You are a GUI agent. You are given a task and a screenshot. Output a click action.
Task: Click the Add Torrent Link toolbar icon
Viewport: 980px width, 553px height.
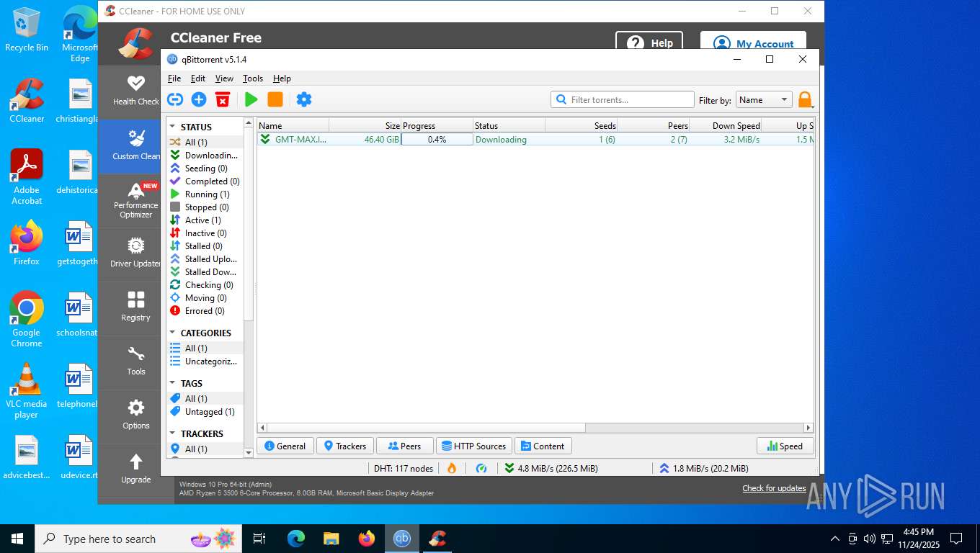[175, 99]
